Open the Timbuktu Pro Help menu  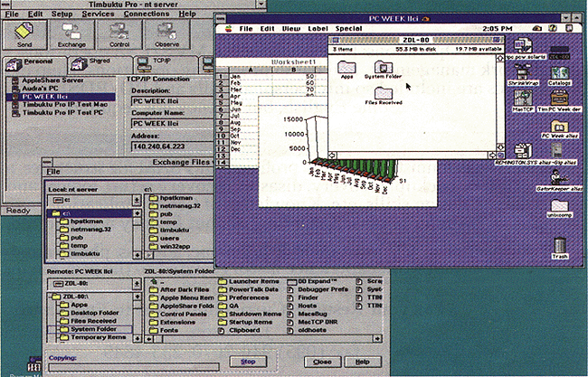coord(187,14)
